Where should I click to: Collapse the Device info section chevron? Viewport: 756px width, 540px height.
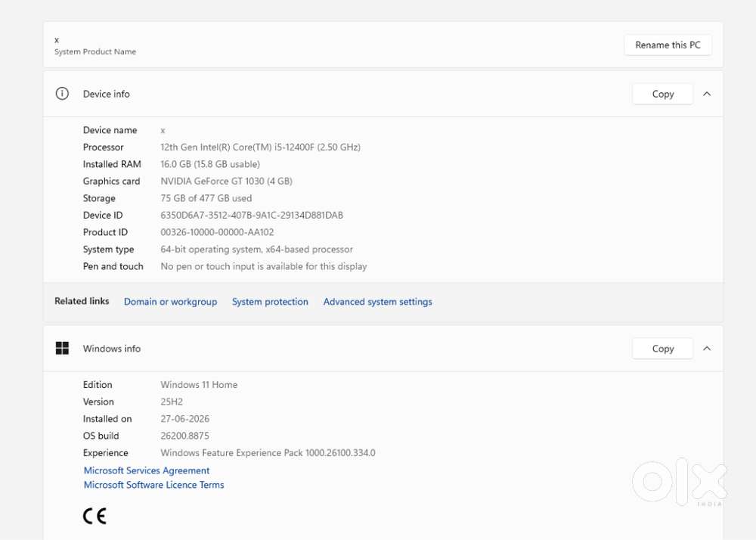coord(707,94)
